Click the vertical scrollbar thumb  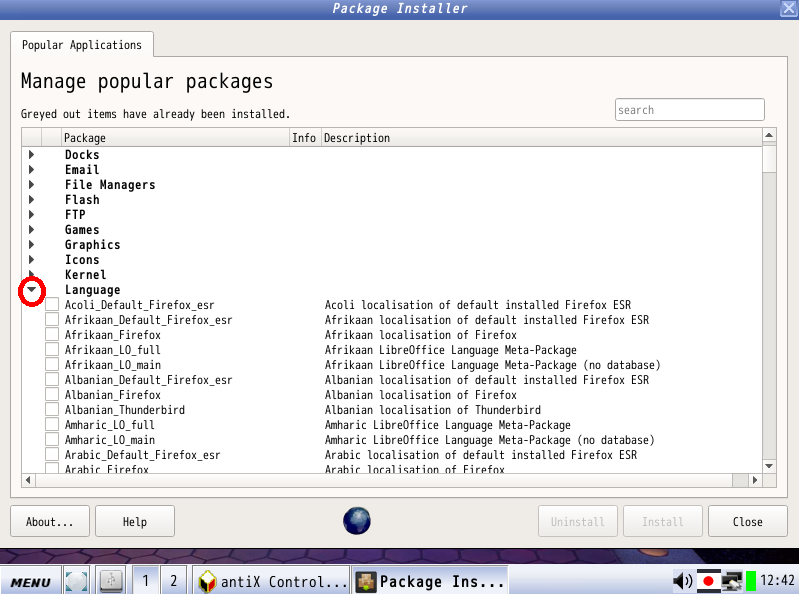[x=769, y=158]
